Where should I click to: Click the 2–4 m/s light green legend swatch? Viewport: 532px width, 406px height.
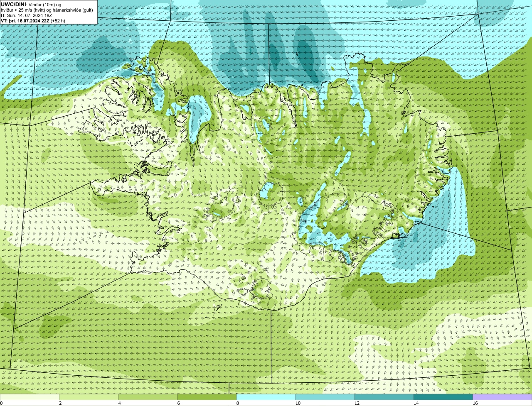(x=89, y=397)
